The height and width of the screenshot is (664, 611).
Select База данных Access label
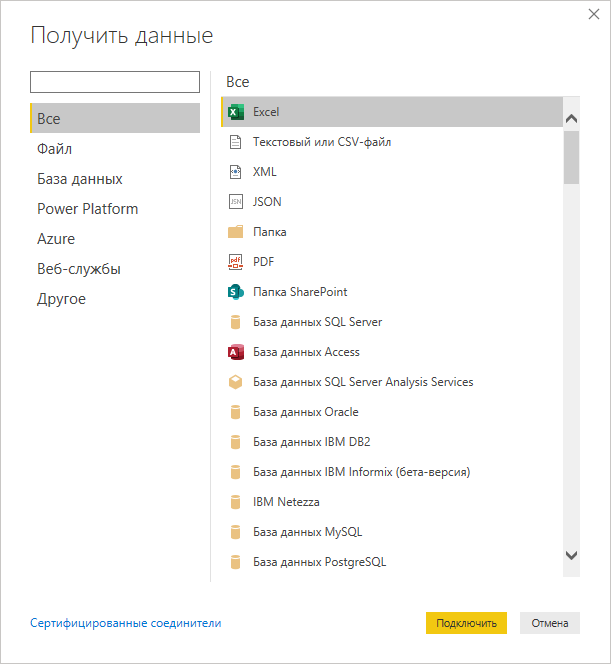click(306, 352)
